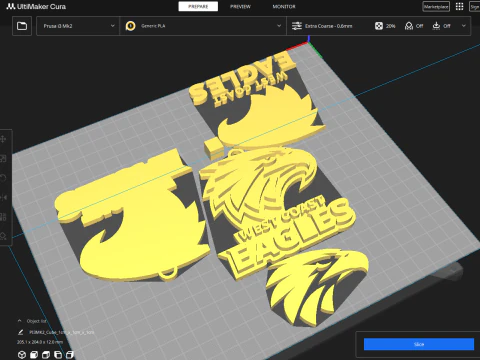Click the dimensions text 205.1 x 204.0

[x=40, y=342]
